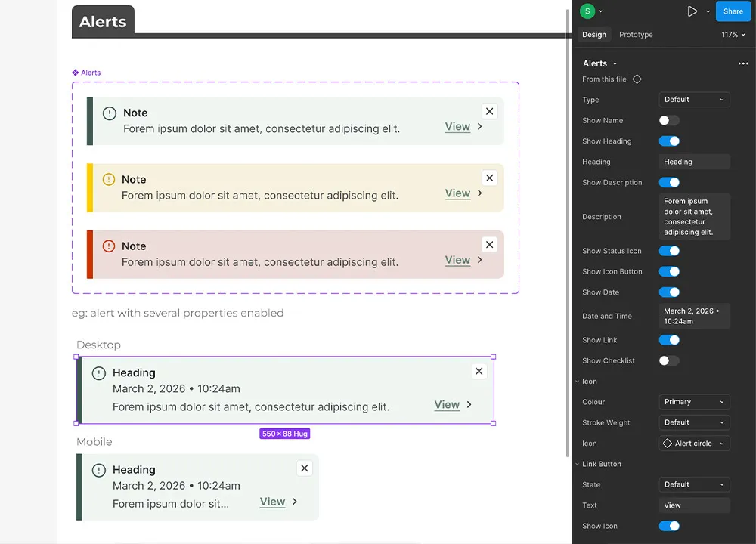The image size is (756, 544).
Task: Open the Alerts component name dropdown
Action: click(600, 63)
